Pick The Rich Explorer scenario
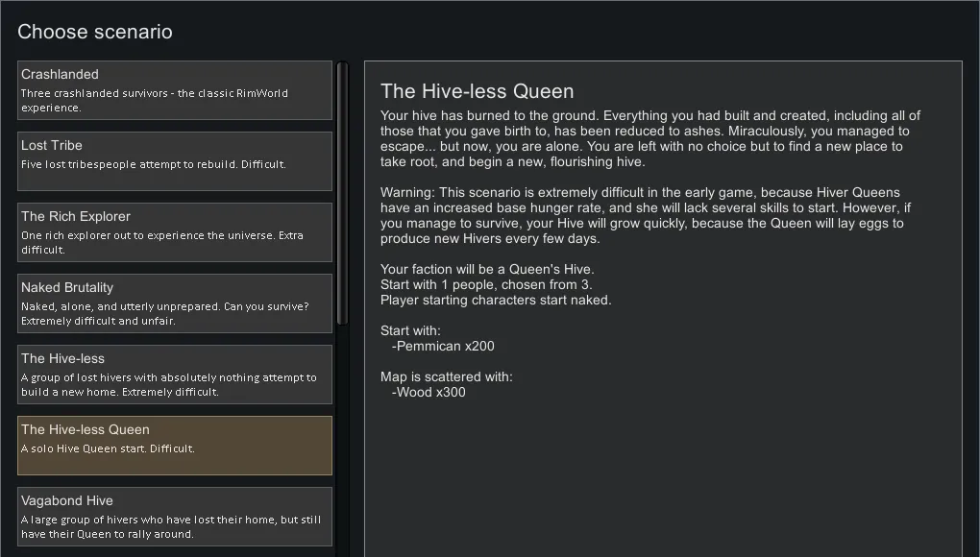The width and height of the screenshot is (980, 557). [x=175, y=232]
